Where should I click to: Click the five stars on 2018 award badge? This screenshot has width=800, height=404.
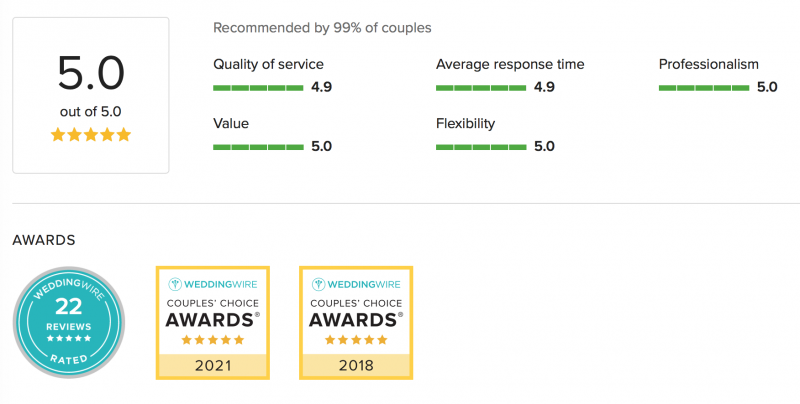356,340
